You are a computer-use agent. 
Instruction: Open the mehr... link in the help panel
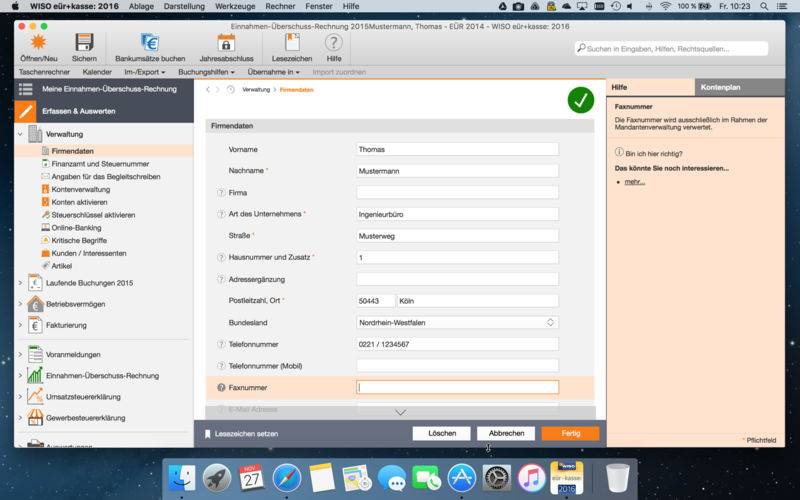coord(635,182)
